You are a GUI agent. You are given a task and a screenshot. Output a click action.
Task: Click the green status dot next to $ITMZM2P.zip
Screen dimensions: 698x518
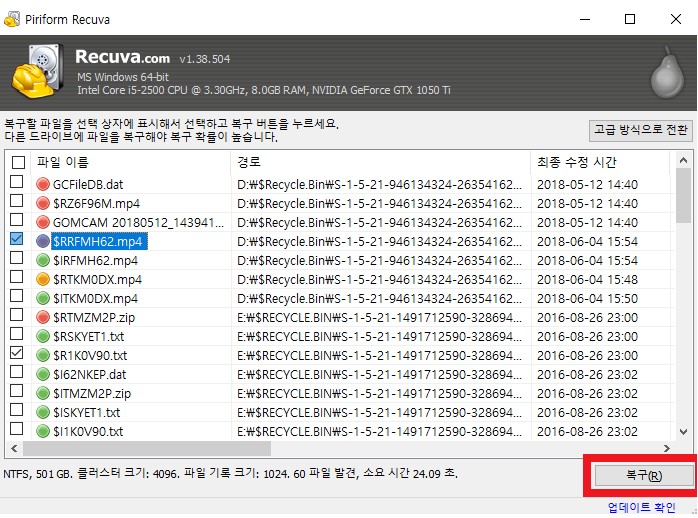click(43, 393)
